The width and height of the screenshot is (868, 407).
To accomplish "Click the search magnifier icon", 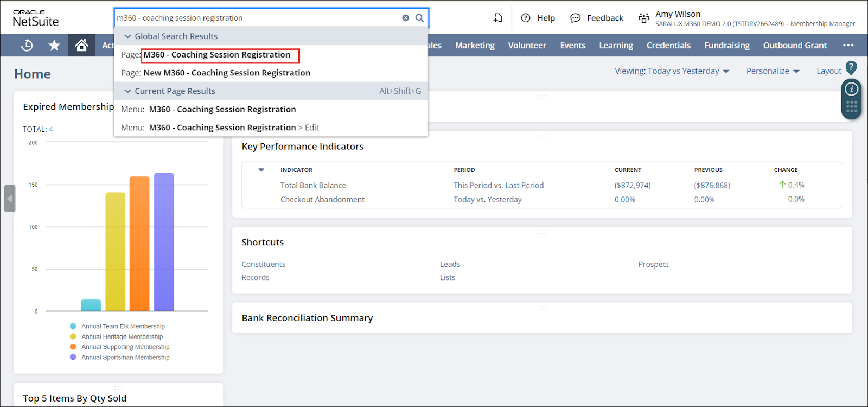I will point(419,18).
